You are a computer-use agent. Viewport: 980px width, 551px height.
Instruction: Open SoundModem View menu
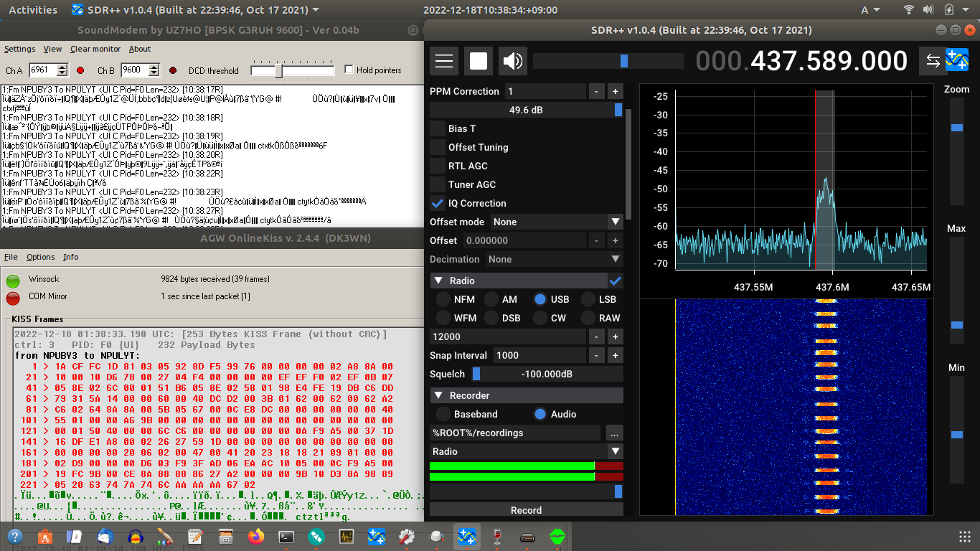pos(52,49)
